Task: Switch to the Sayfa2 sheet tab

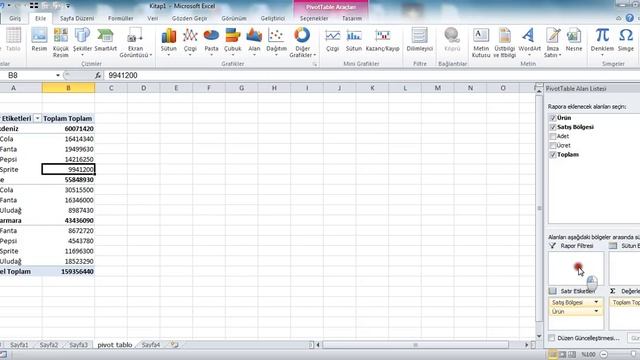Action: (49, 345)
